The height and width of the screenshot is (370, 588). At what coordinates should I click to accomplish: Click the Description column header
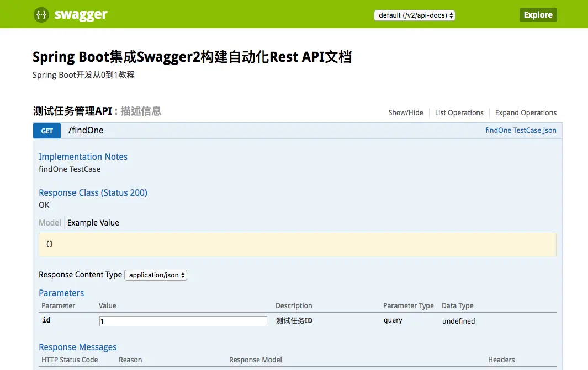click(294, 305)
